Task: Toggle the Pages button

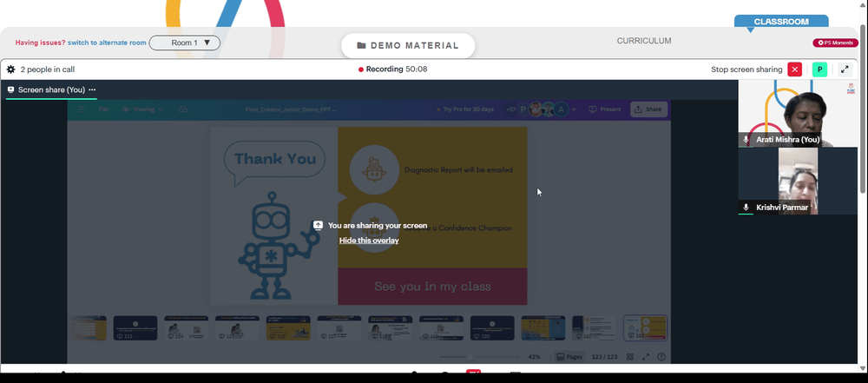Action: point(569,357)
